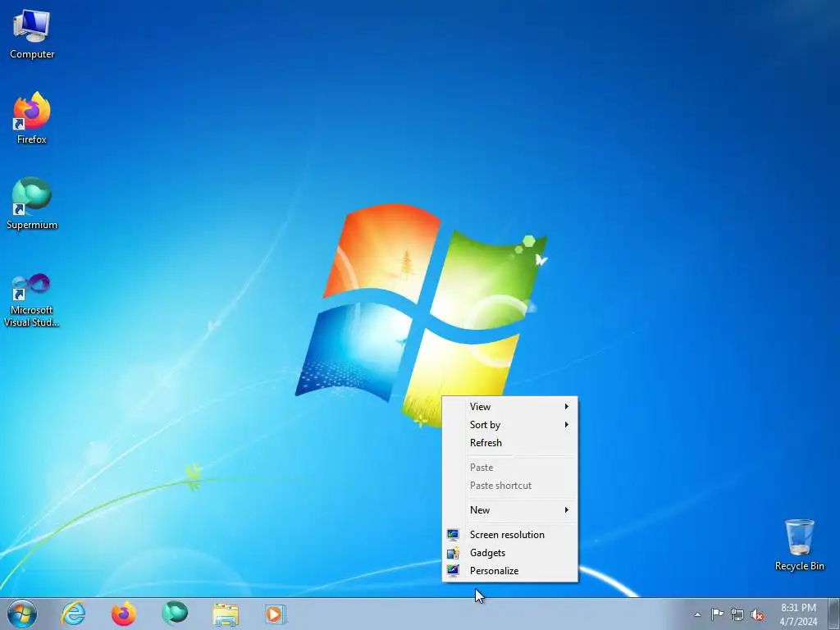This screenshot has width=840, height=630.
Task: Click the Paste context menu entry
Action: 510,468
